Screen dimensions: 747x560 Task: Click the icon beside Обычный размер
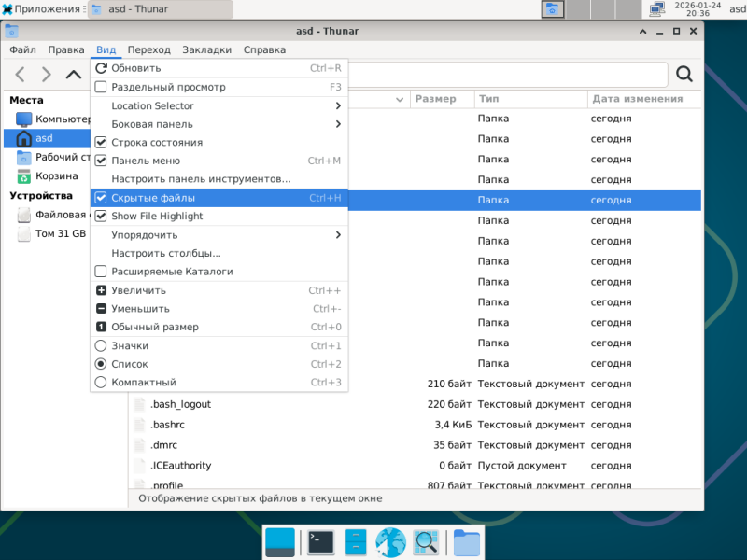pyautogui.click(x=101, y=327)
